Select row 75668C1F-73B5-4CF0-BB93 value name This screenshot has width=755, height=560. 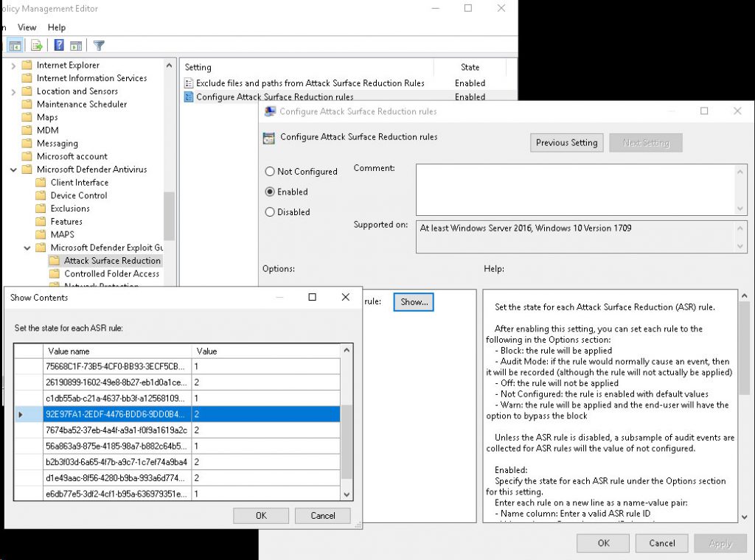click(117, 367)
